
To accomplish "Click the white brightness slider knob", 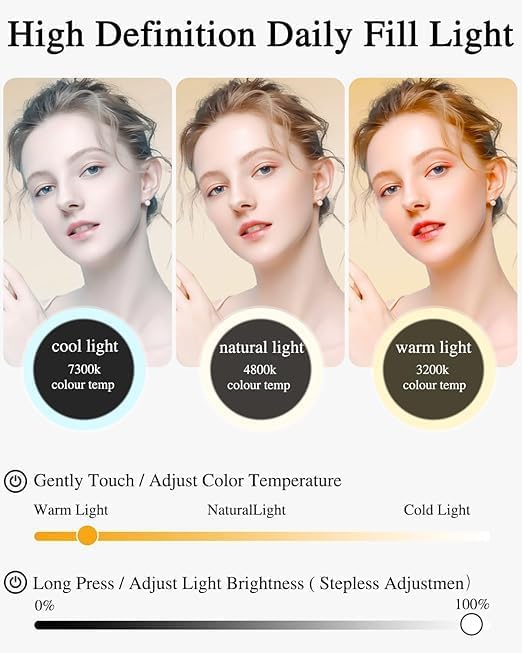I will click(x=471, y=624).
